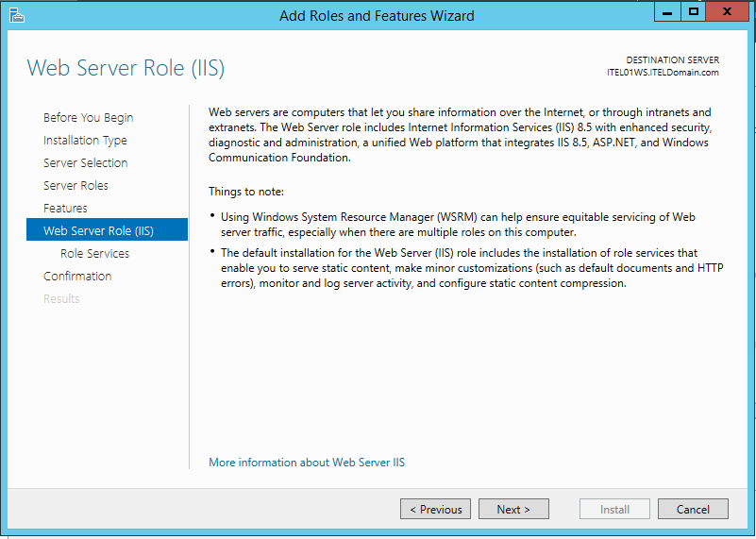756x539 pixels.
Task: Jump to the Confirmation step
Action: pyautogui.click(x=77, y=277)
